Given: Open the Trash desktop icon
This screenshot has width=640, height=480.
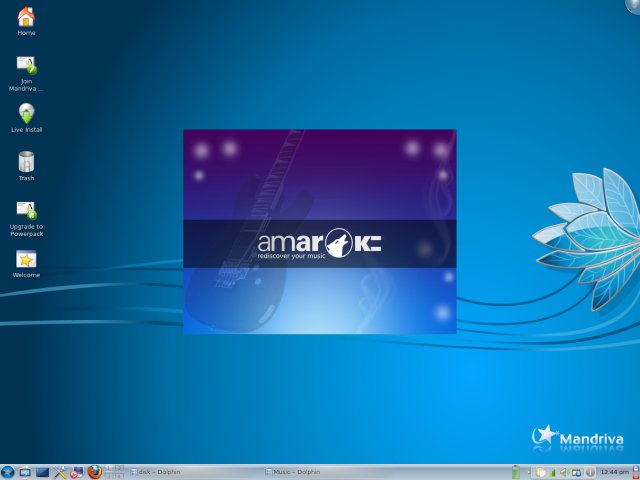Looking at the screenshot, I should (26, 166).
